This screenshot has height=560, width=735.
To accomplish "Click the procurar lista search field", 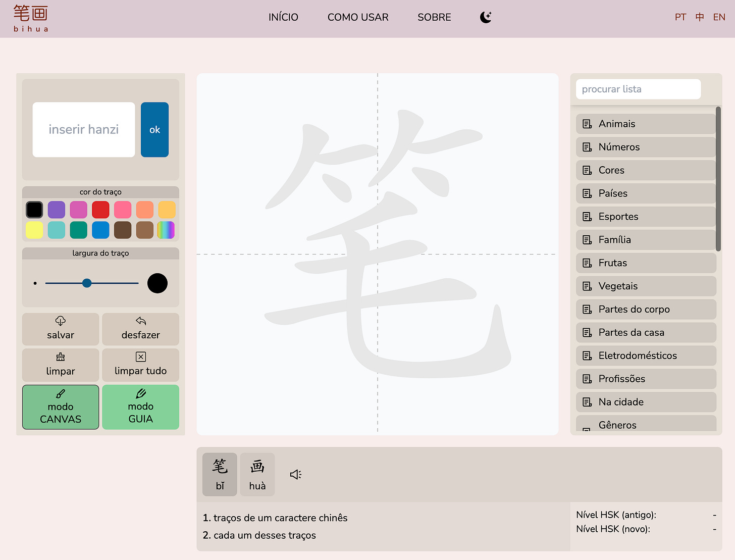I will tap(638, 89).
